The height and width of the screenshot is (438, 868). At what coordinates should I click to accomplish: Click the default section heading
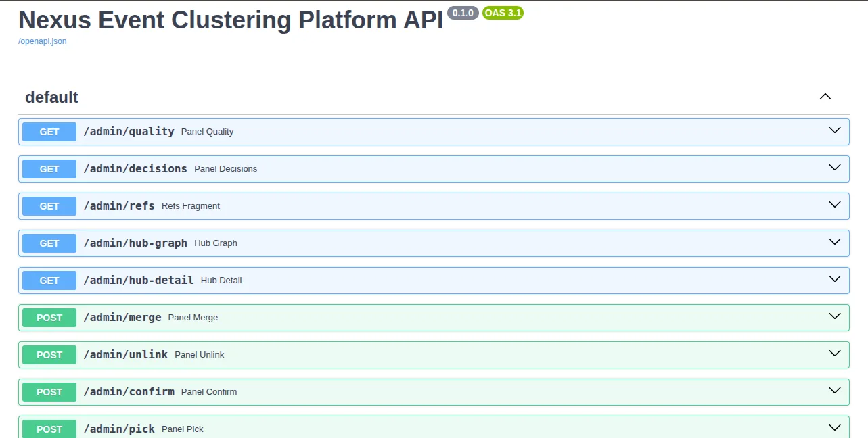pos(52,97)
